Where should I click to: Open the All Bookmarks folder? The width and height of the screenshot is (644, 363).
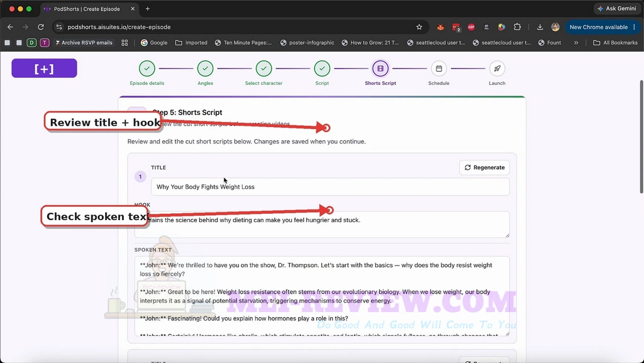(x=615, y=43)
